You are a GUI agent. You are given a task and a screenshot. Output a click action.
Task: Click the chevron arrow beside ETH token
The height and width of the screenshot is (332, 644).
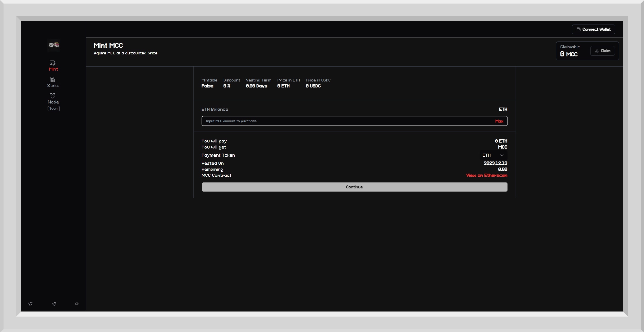point(502,155)
